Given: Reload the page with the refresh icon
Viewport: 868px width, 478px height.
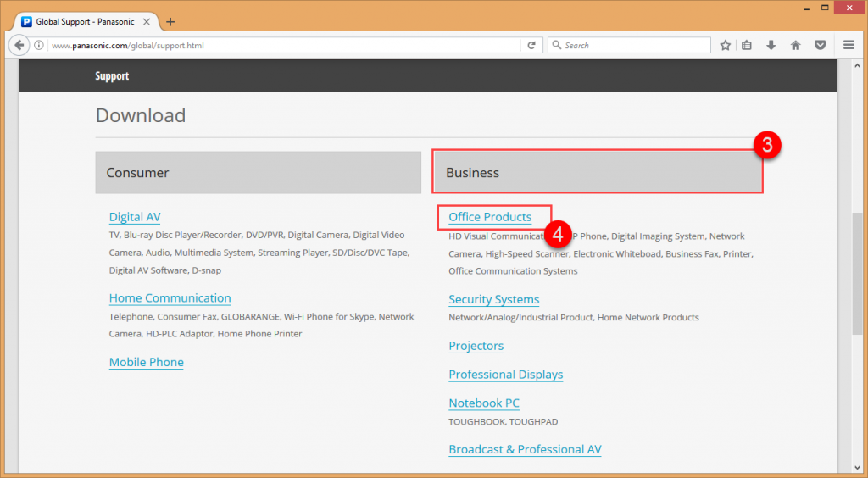Looking at the screenshot, I should 531,46.
